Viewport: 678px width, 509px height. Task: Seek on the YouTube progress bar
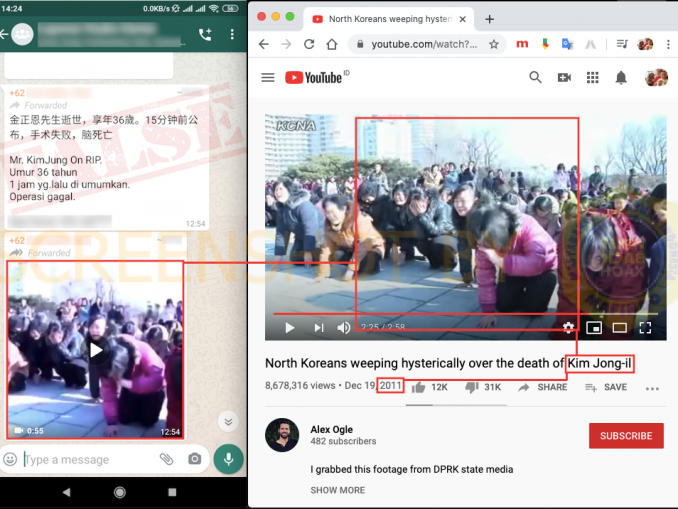point(466,314)
